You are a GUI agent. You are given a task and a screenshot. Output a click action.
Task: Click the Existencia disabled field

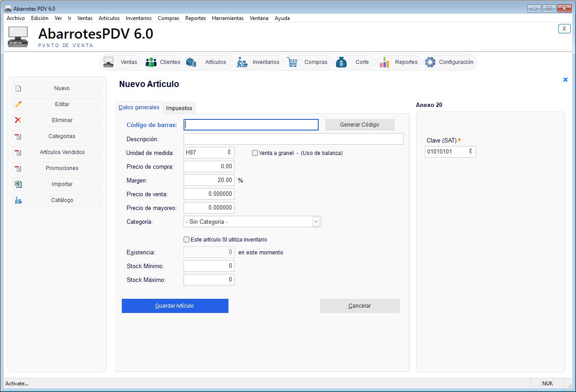[x=209, y=252]
